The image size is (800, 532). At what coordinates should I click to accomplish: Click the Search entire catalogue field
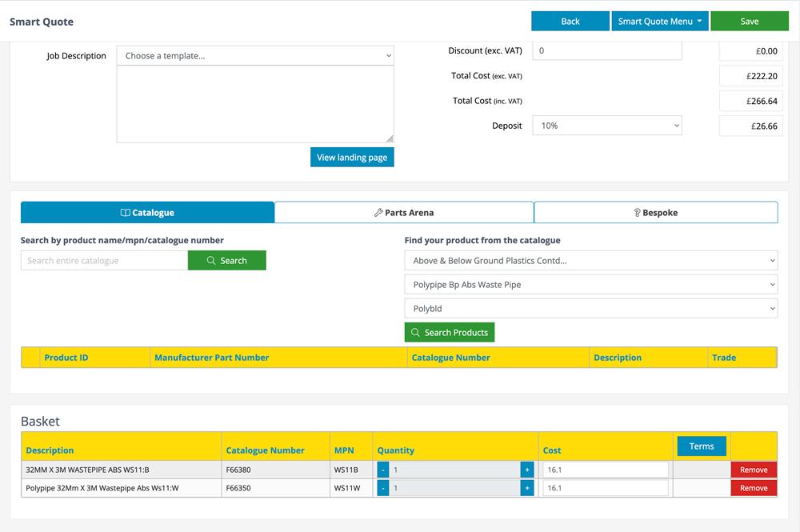click(x=104, y=261)
